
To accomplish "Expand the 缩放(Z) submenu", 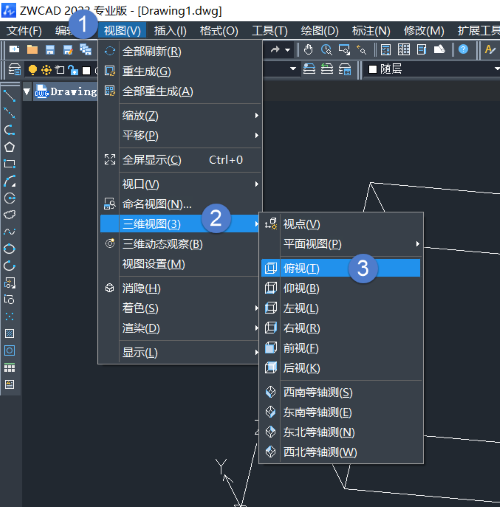I will coord(180,116).
